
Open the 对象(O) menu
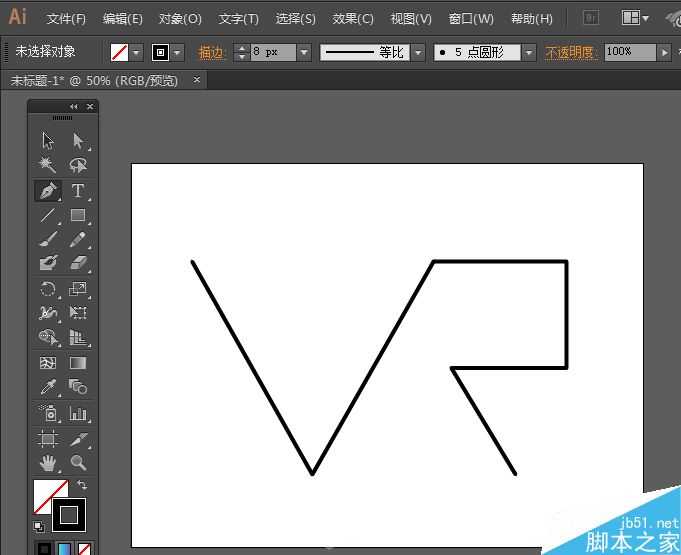[180, 19]
